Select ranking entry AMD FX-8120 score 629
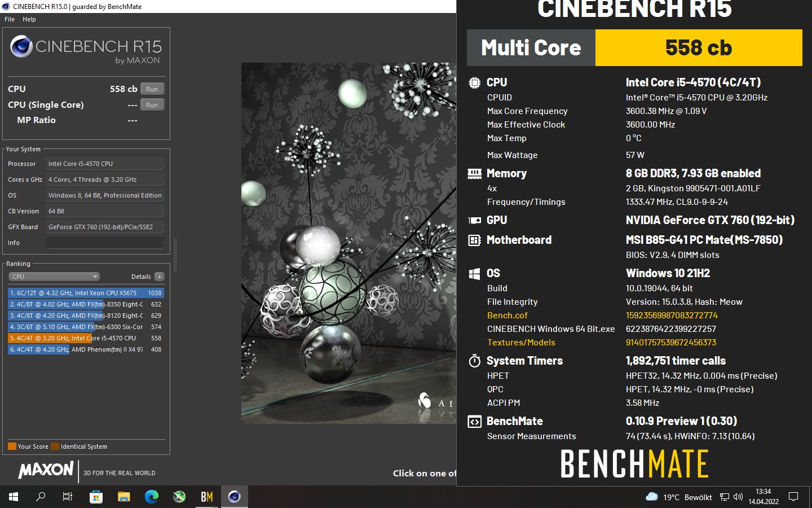This screenshot has width=812, height=508. click(x=86, y=316)
